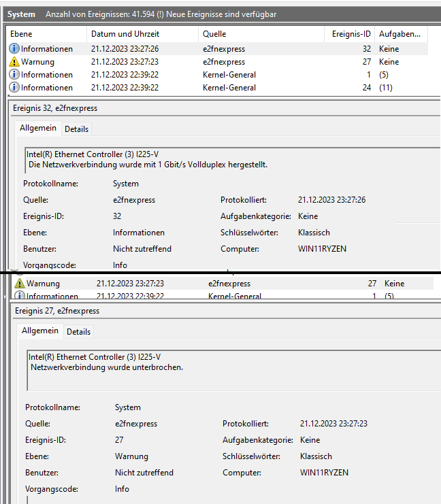Open the Details tab in Ereignis 32 pane
Screen dimensions: 441x504
tap(76, 129)
